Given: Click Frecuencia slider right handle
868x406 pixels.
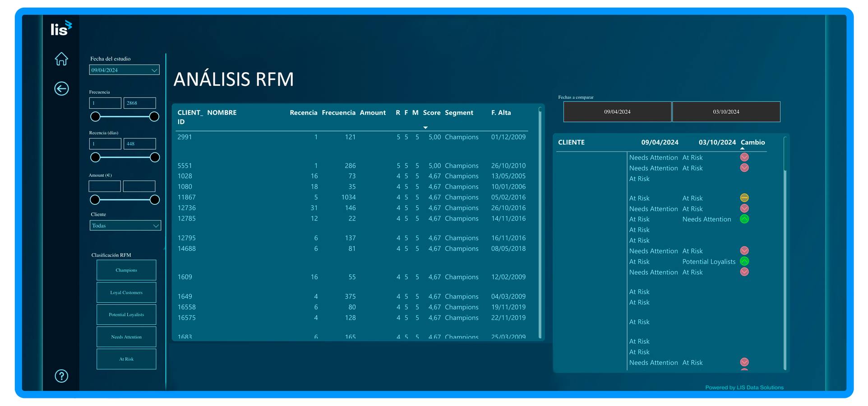Looking at the screenshot, I should [x=154, y=117].
